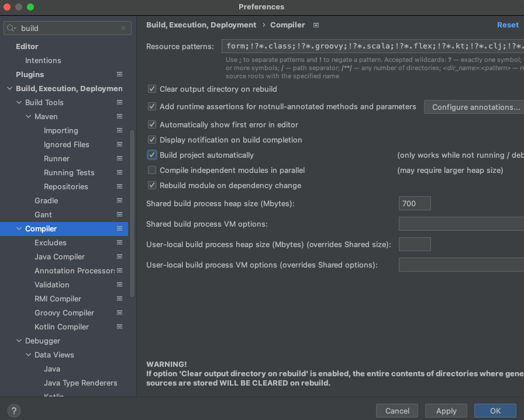Clear the search with the X icon
Image resolution: width=524 pixels, height=420 pixels.
point(123,27)
